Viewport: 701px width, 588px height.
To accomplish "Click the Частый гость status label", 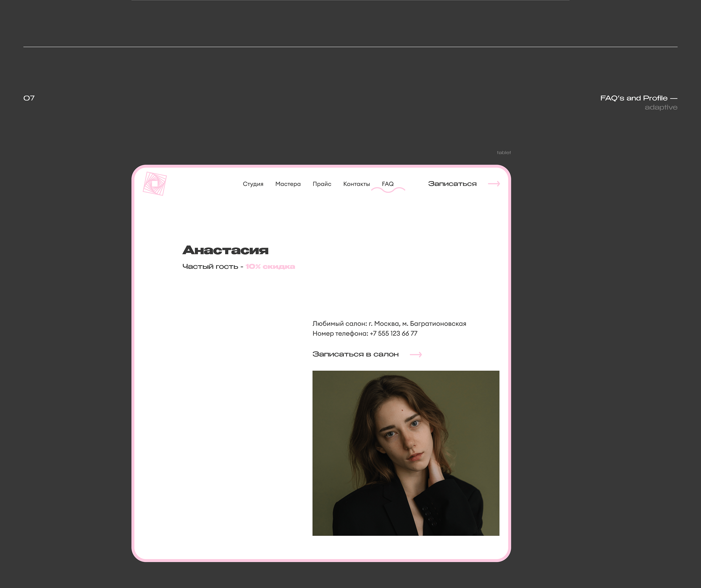I will point(210,266).
